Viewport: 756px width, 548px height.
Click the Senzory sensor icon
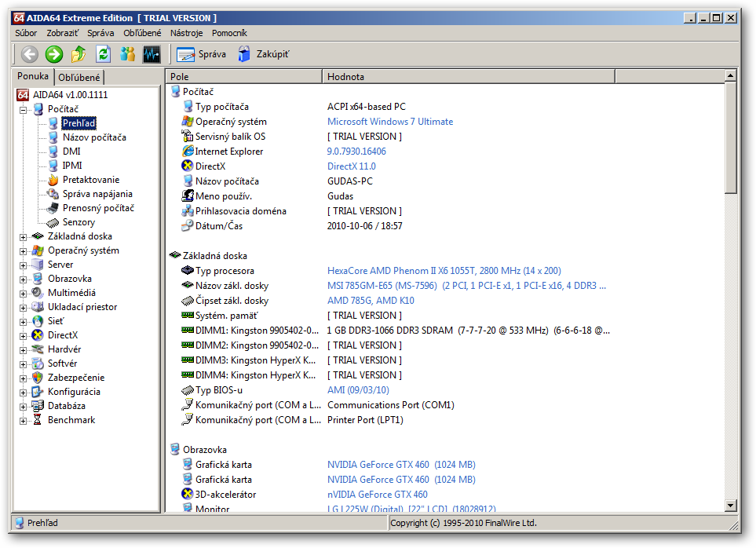pyautogui.click(x=53, y=222)
